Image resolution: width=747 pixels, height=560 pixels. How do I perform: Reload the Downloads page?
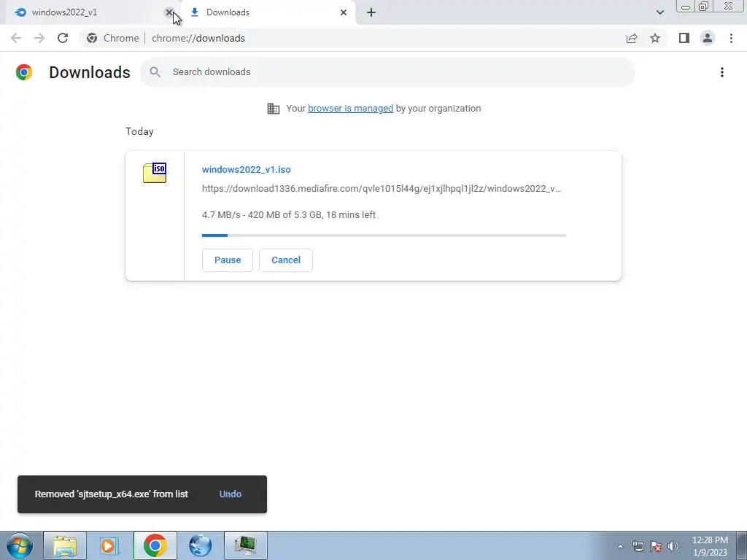click(63, 38)
